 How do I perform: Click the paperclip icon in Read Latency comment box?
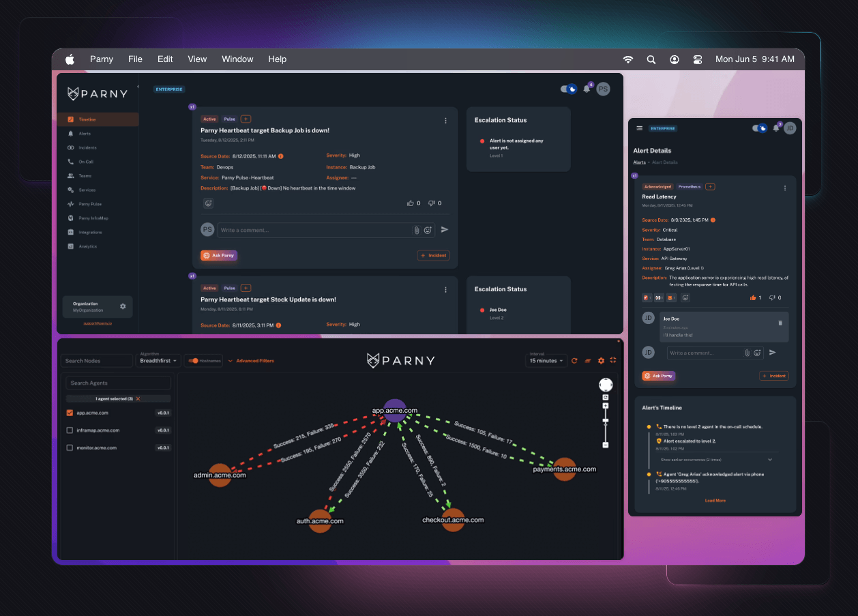(x=748, y=353)
